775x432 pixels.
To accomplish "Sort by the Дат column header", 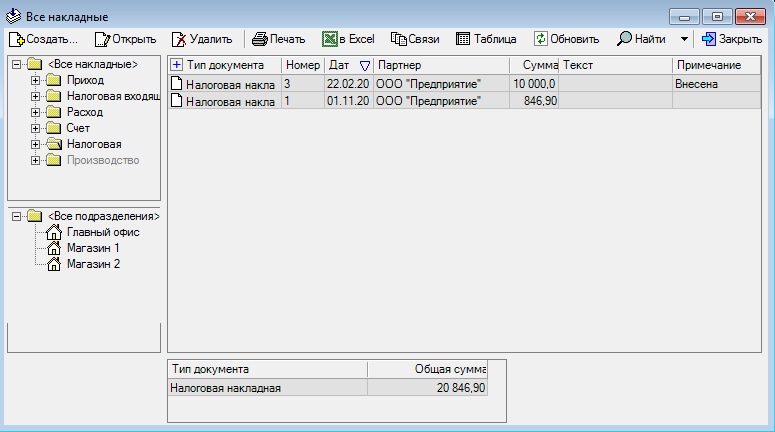I will (340, 65).
